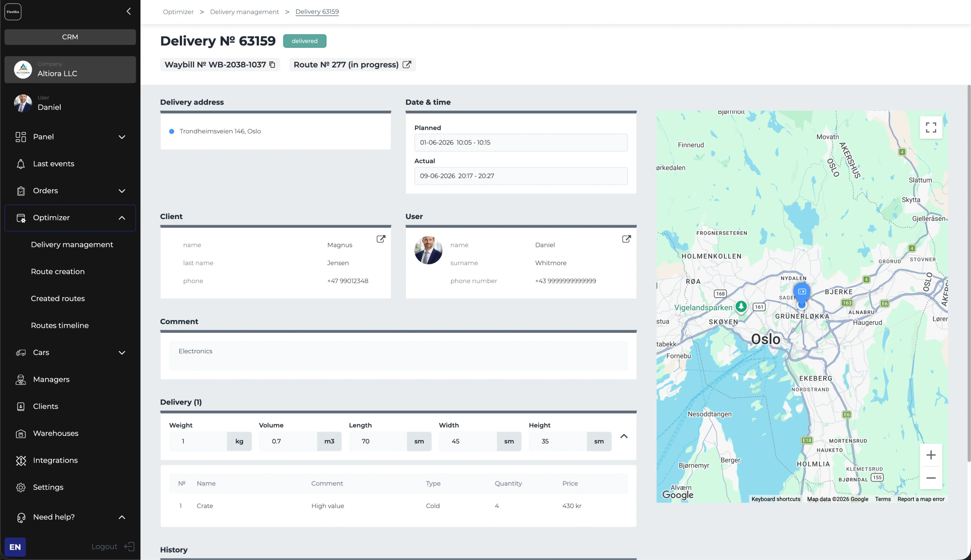
Task: Click the CRM button
Action: click(x=70, y=37)
